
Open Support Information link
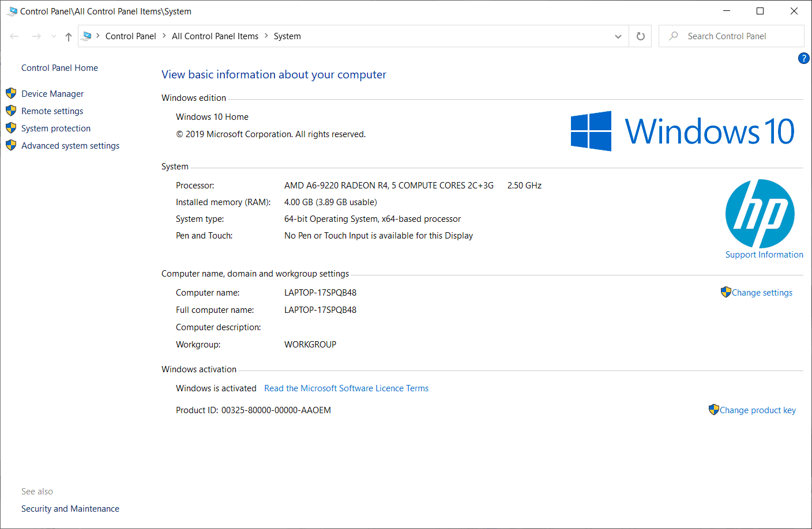point(764,255)
